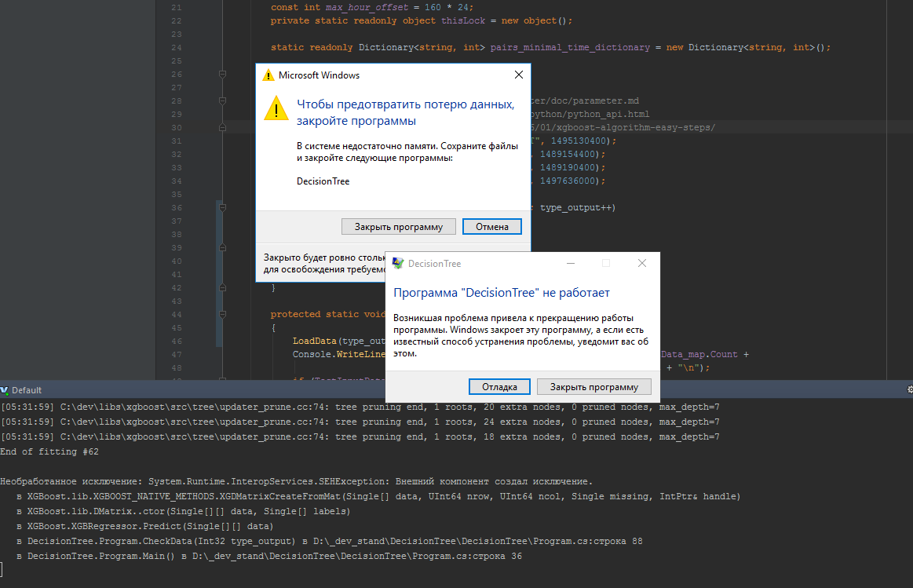
Task: Click pairs_minimal_time_dictionary in the code editor
Action: (570, 48)
